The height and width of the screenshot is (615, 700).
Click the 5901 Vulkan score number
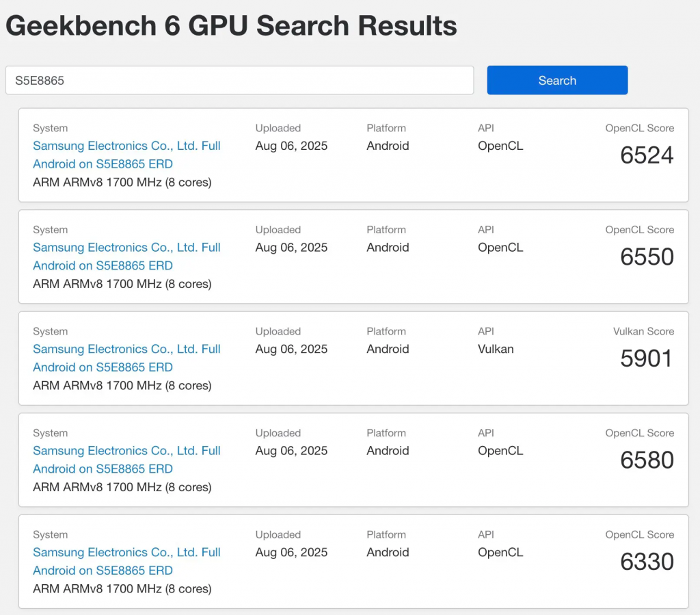(647, 358)
